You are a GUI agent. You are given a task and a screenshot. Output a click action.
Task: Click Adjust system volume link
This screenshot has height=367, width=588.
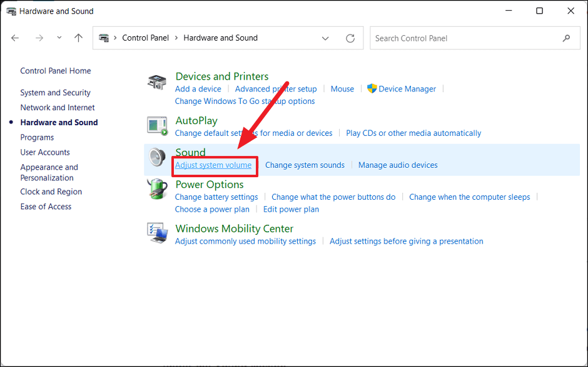[213, 165]
